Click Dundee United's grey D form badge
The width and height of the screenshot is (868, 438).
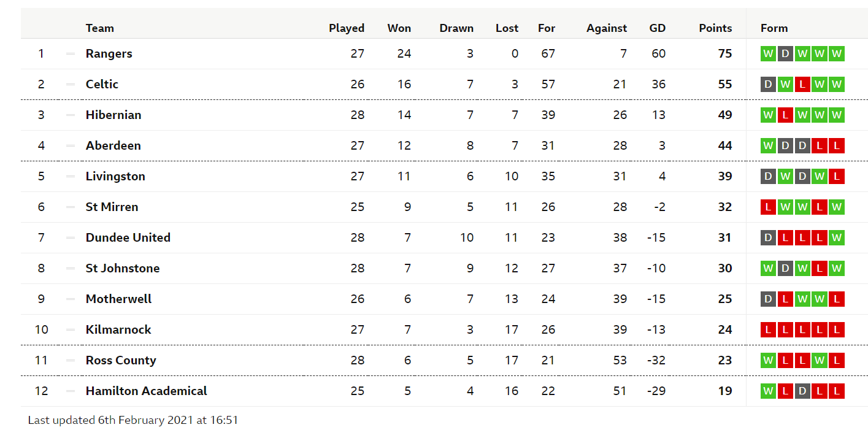(768, 237)
